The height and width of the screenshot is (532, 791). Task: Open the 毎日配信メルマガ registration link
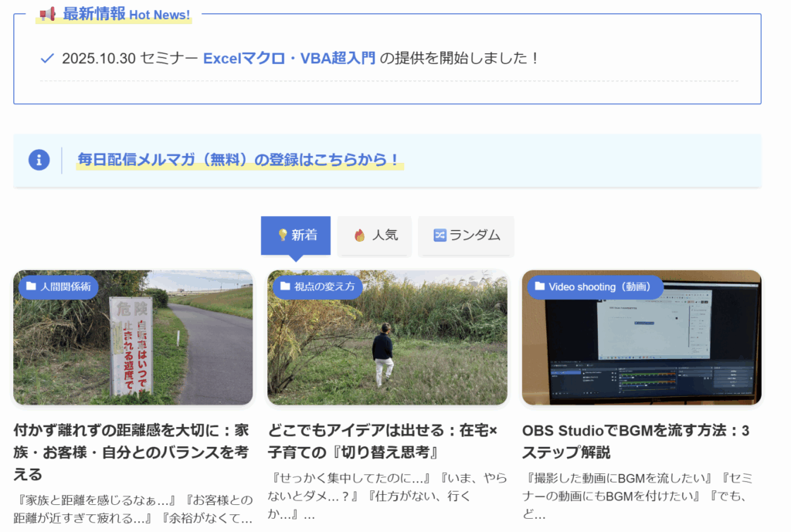click(x=239, y=160)
